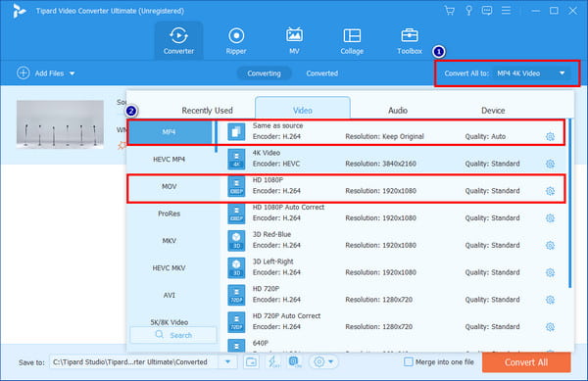Toggle the CPU high-speed conversion icon
This screenshot has height=381, width=588.
coord(294,361)
